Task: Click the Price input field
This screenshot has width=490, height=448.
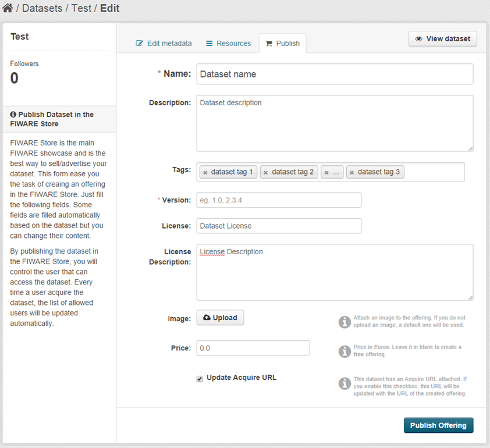Action: pyautogui.click(x=253, y=348)
